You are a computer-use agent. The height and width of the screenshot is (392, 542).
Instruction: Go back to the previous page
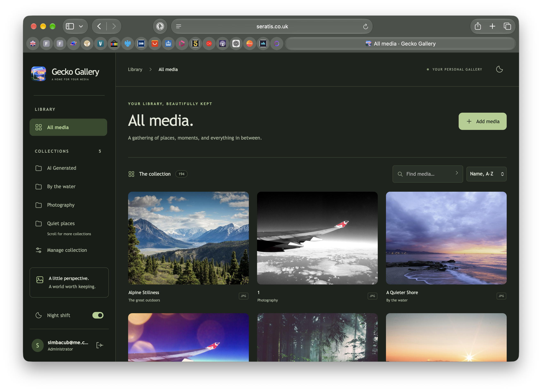click(x=99, y=26)
